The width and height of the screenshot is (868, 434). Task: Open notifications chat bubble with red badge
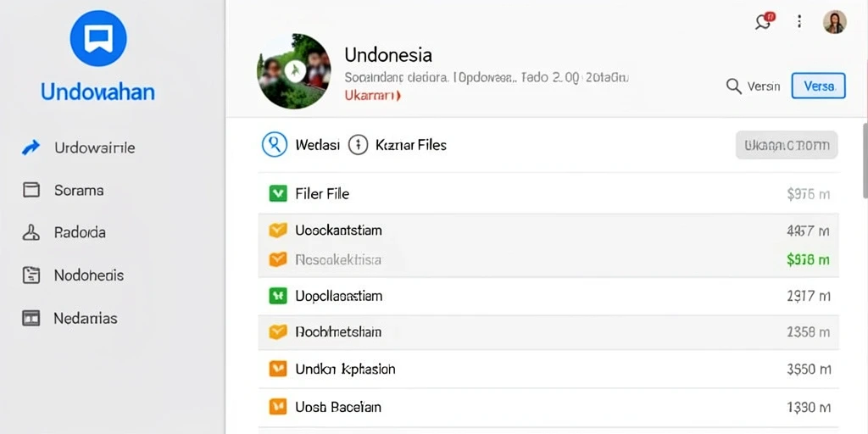765,21
